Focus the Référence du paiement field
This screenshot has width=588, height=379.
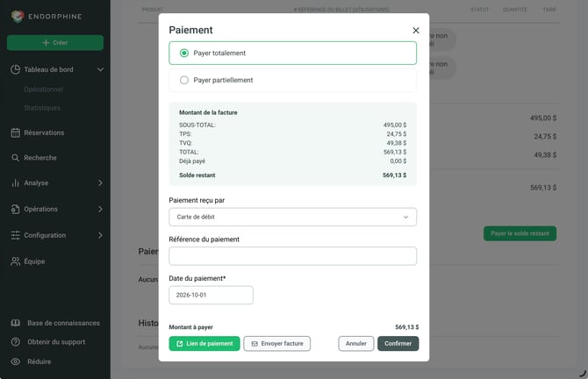tap(292, 256)
